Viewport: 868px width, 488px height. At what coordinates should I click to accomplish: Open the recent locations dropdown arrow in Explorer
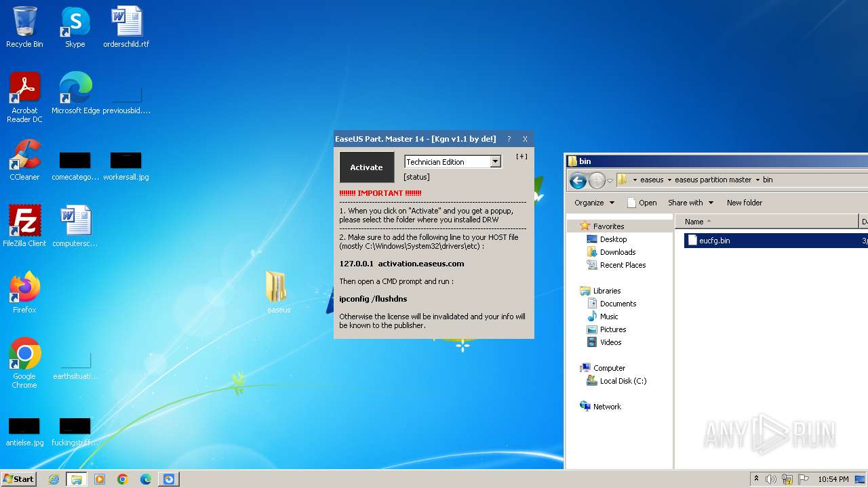[x=610, y=180]
